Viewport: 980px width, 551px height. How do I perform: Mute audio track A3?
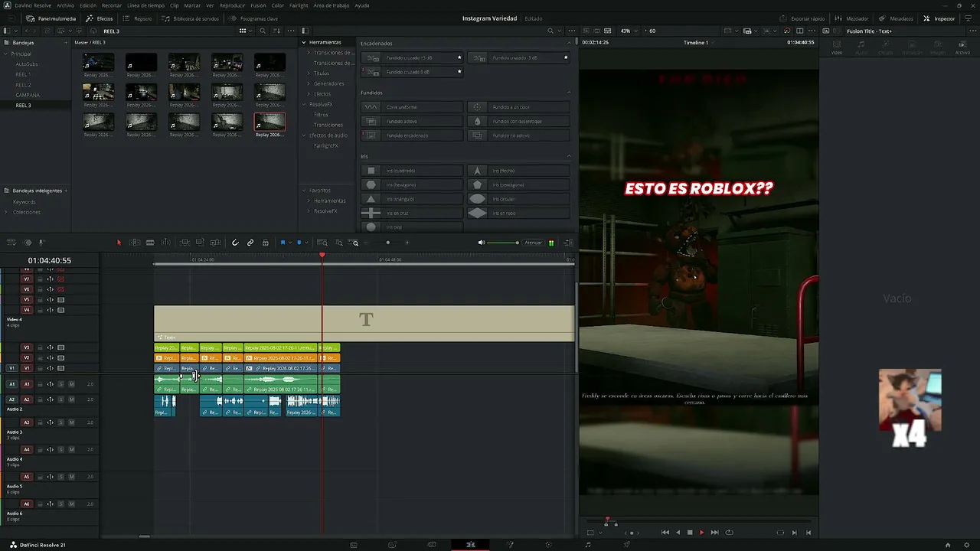(x=72, y=422)
